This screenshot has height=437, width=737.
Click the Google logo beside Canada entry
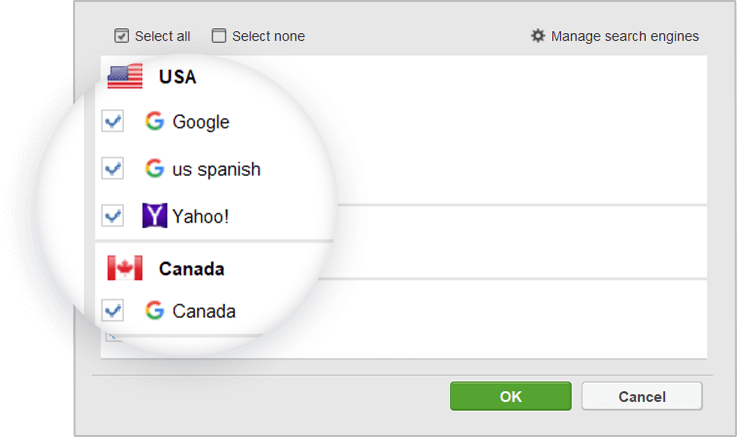pos(155,311)
